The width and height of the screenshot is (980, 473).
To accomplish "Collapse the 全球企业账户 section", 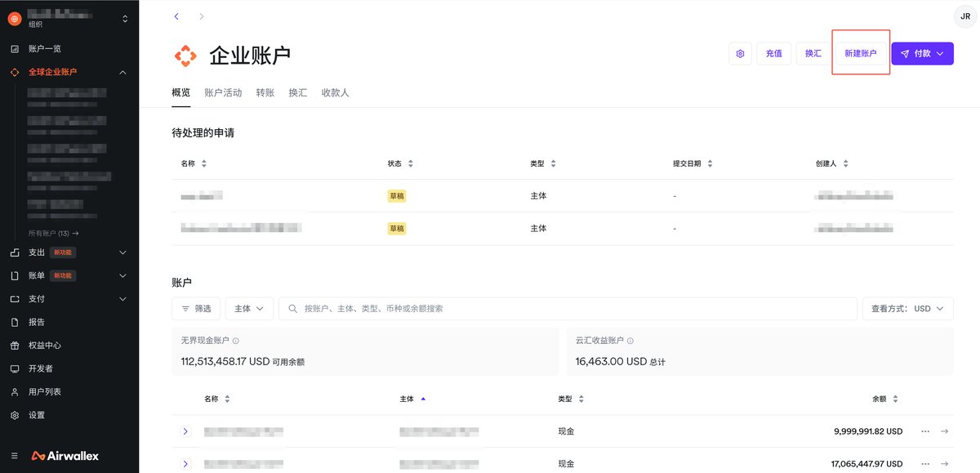I will click(x=123, y=72).
